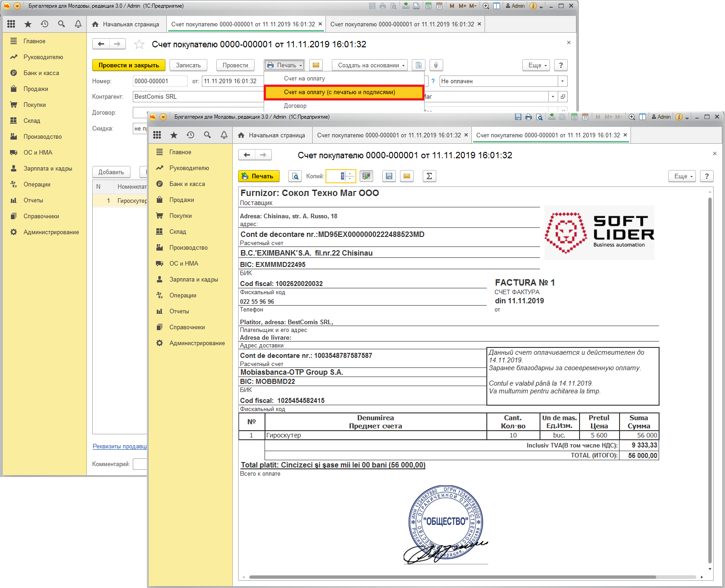The width and height of the screenshot is (725, 588).
Task: Click printer icon in front window title bar
Action: 529,117
